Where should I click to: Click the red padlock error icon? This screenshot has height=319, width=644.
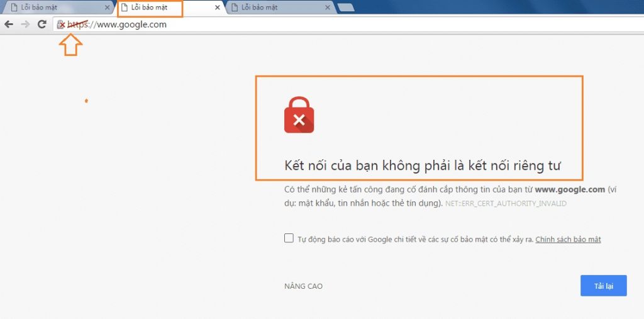pos(299,115)
